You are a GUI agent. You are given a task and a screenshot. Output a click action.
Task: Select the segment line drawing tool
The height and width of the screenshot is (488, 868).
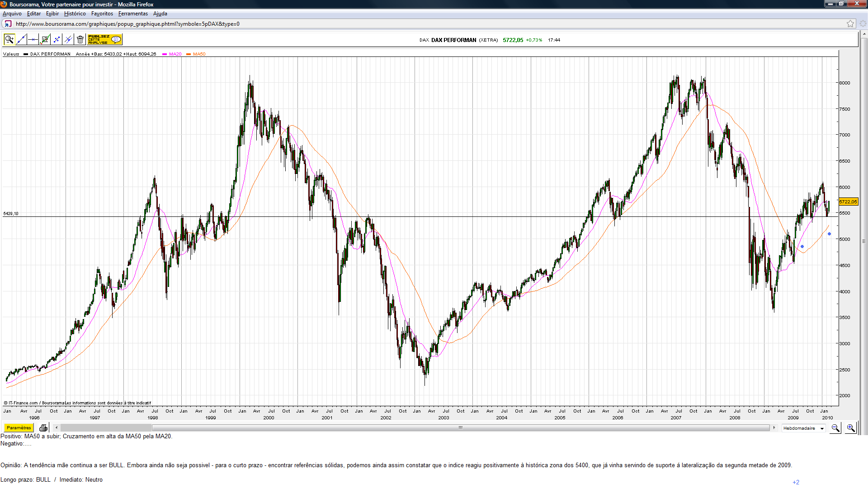click(57, 40)
